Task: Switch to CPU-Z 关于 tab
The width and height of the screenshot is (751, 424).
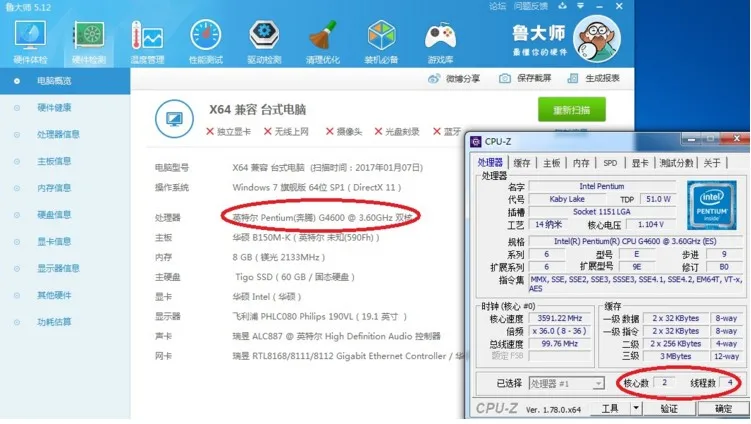Action: coord(712,163)
